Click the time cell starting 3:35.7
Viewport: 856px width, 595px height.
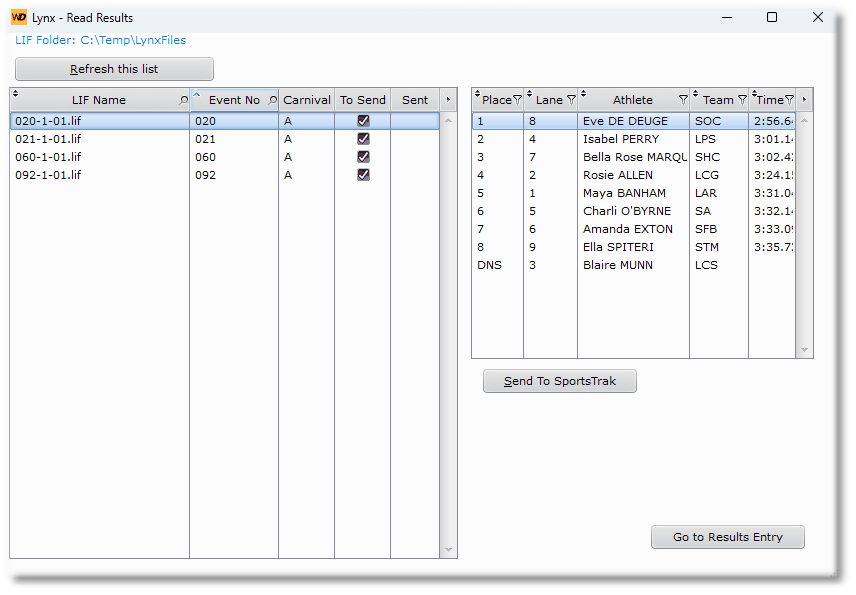tap(772, 247)
